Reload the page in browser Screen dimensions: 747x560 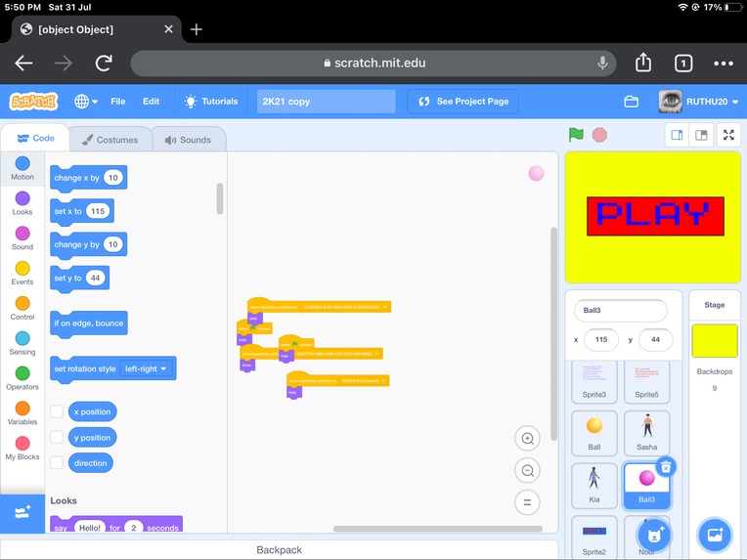(x=104, y=63)
